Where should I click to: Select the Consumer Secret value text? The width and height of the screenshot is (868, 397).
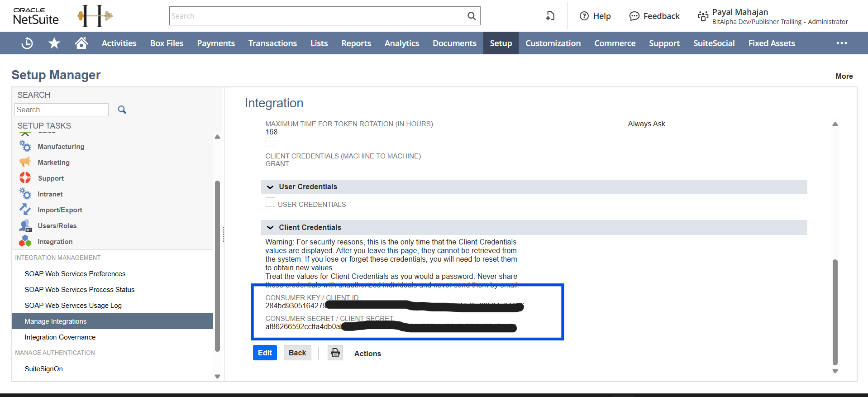coord(391,327)
